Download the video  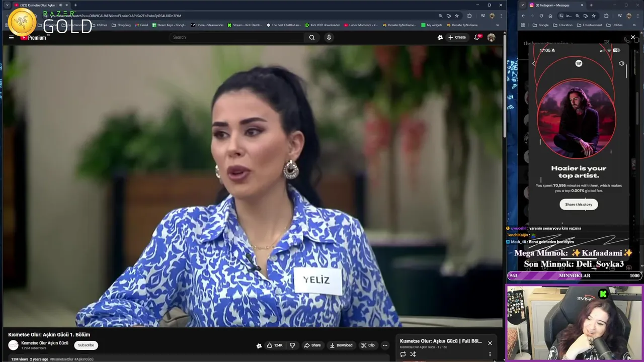[x=341, y=345]
